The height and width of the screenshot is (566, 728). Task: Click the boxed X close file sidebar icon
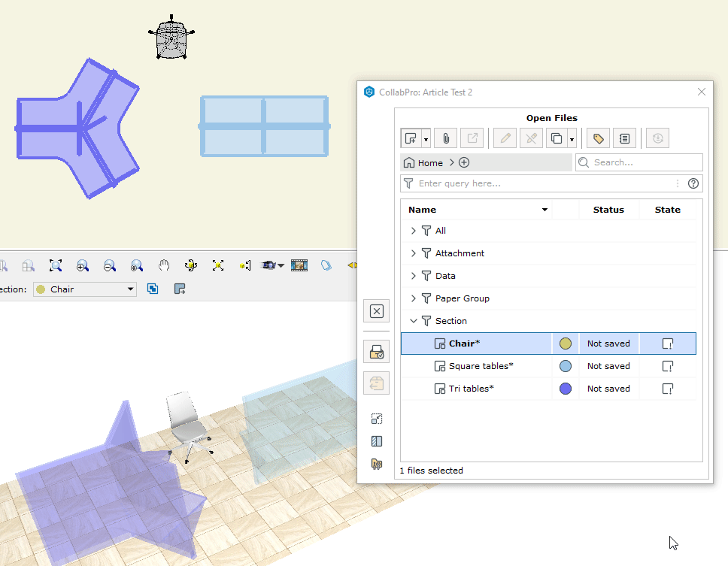(377, 311)
